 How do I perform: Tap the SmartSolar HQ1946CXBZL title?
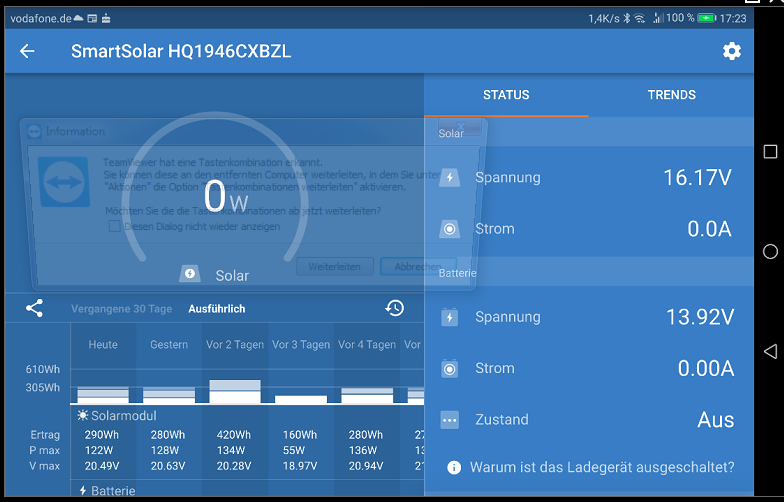181,51
